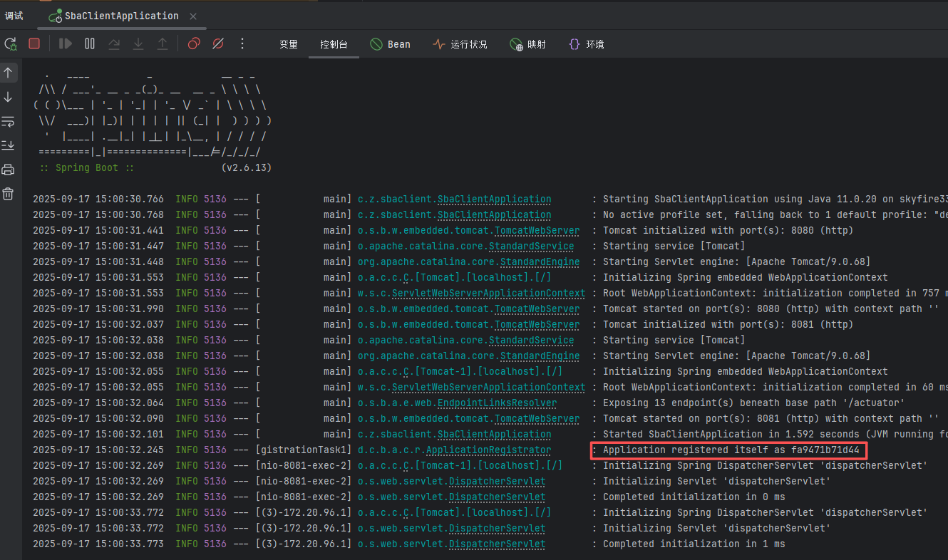Open View Breakpoints double red circle icon

click(x=194, y=44)
